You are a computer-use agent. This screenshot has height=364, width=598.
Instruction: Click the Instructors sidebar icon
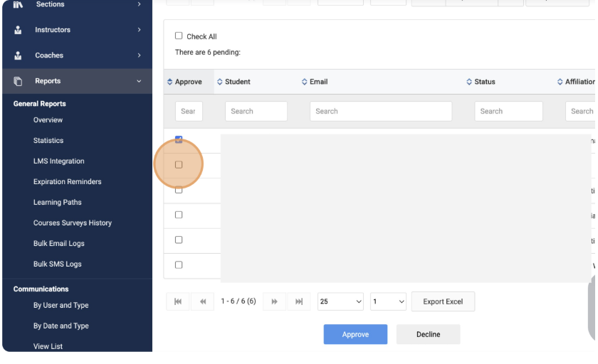(x=17, y=30)
